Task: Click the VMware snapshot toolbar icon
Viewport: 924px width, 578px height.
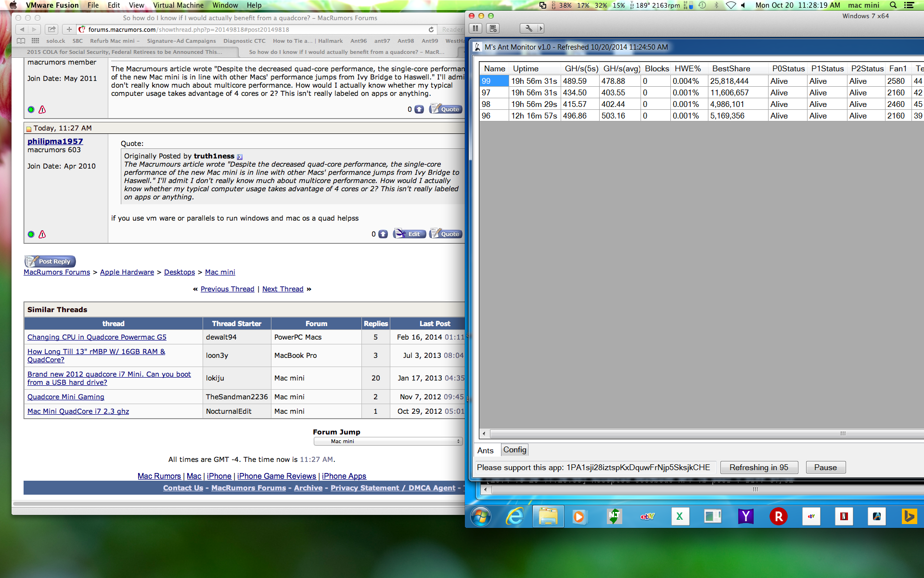Action: click(x=493, y=28)
